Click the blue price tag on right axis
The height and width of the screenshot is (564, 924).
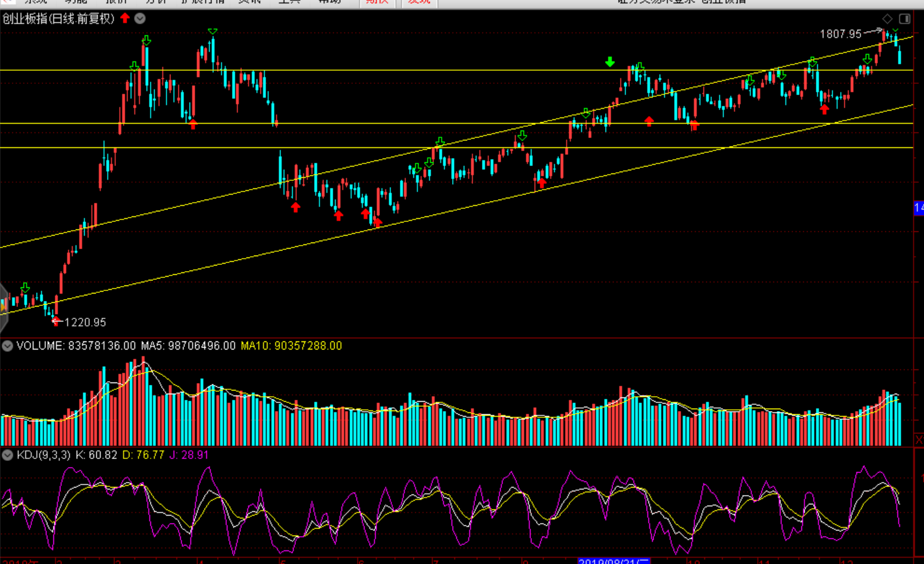coord(918,208)
